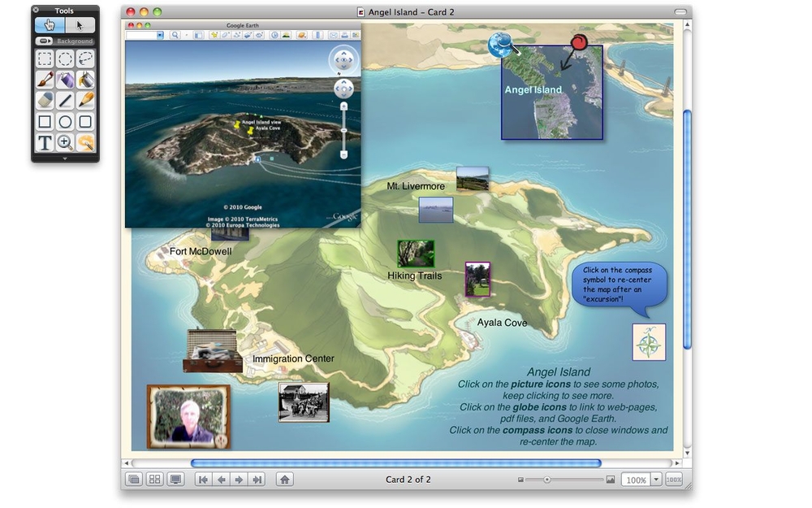812x508 pixels.
Task: Select the rectangular marquee selection tool
Action: click(x=45, y=59)
